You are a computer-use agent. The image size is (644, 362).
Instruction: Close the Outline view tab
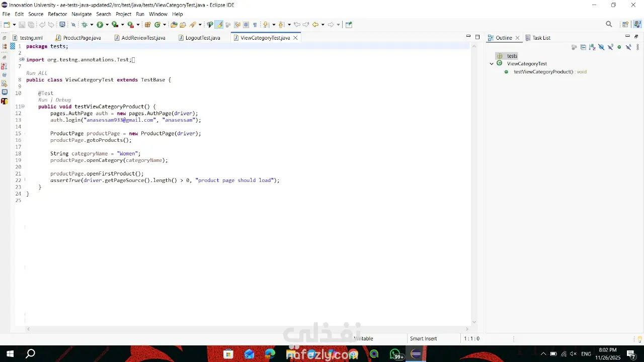pos(517,38)
